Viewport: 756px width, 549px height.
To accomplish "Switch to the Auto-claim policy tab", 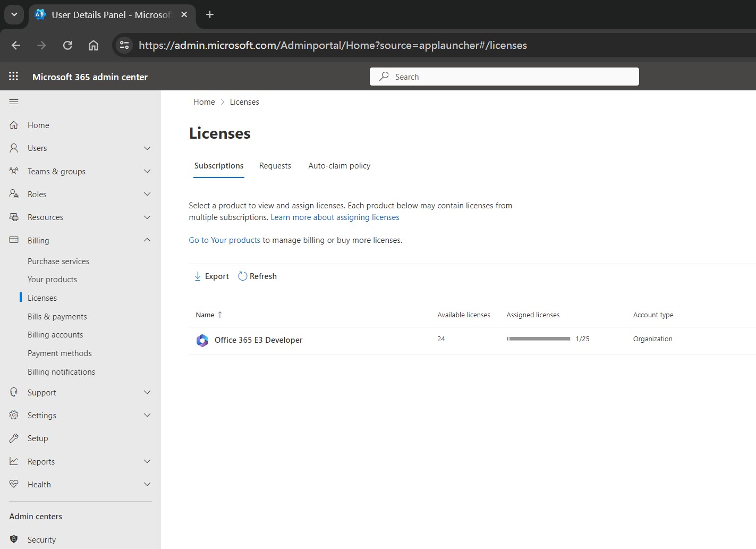I will [x=339, y=166].
